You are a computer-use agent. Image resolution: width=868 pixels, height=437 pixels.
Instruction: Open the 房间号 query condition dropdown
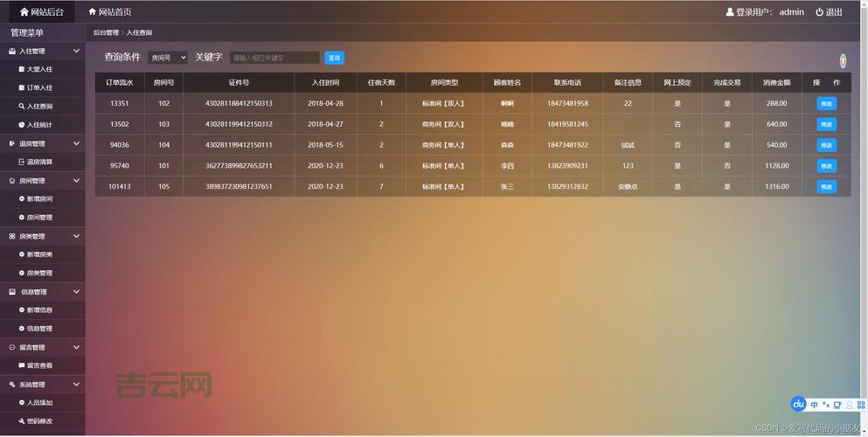tap(168, 58)
